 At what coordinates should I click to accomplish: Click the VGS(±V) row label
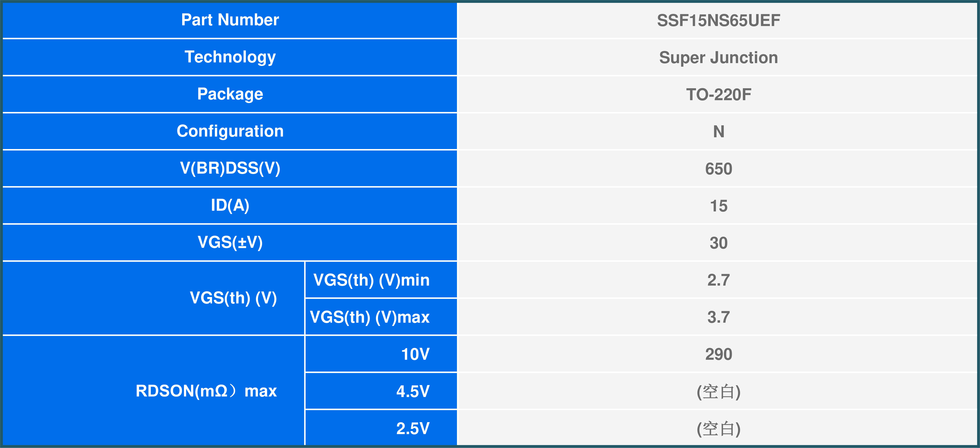[230, 242]
